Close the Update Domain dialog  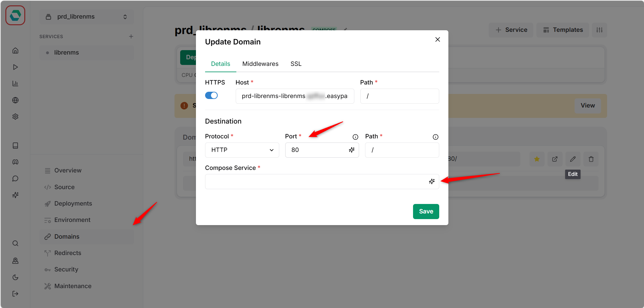coord(437,39)
